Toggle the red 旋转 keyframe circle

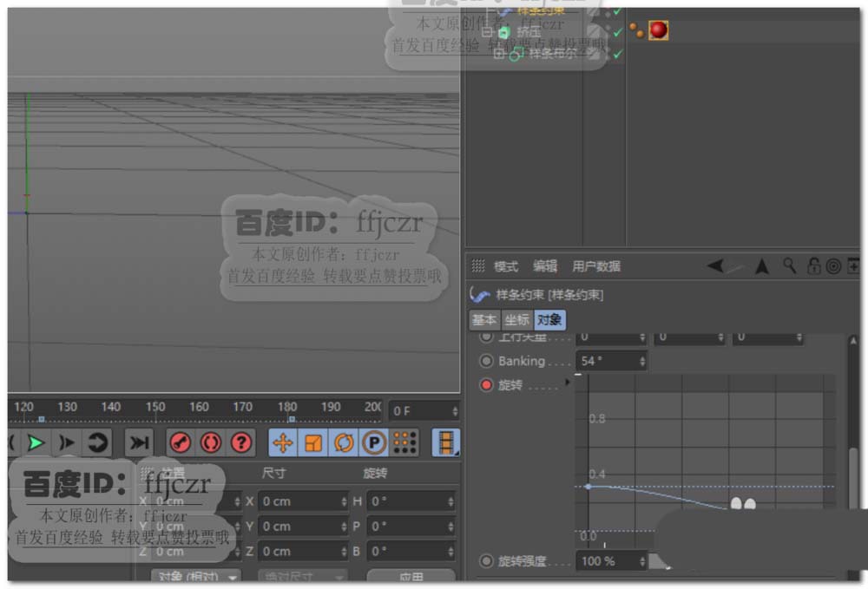(486, 385)
